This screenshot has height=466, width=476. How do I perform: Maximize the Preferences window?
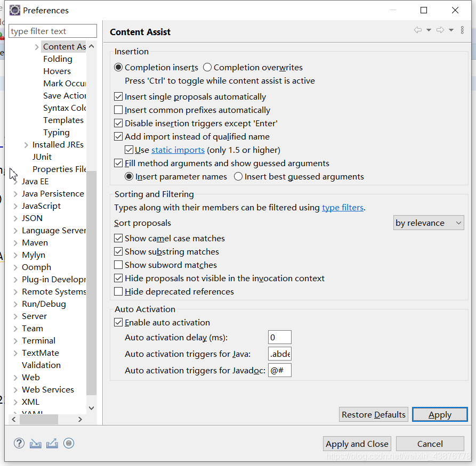(424, 10)
